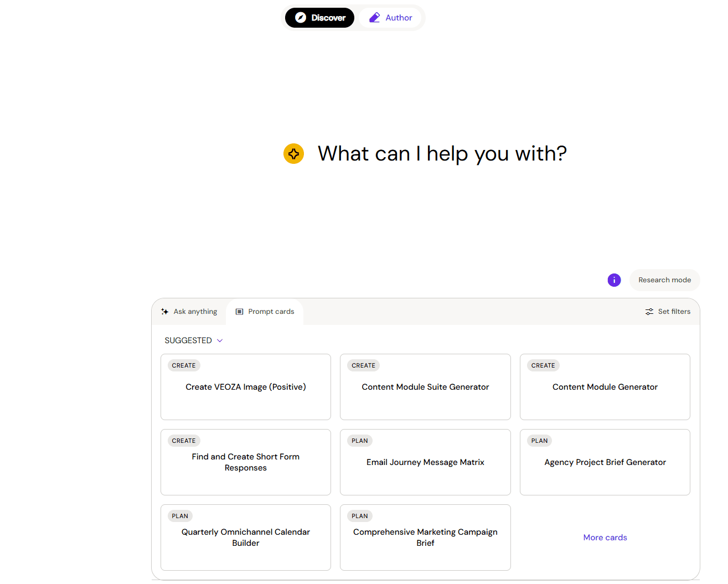728x584 pixels.
Task: Click the Discover compass icon
Action: click(x=301, y=18)
